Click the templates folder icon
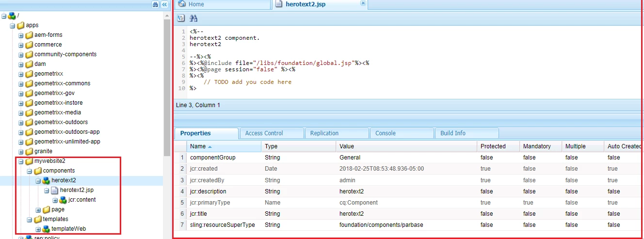This screenshot has width=644, height=239. pyautogui.click(x=38, y=219)
